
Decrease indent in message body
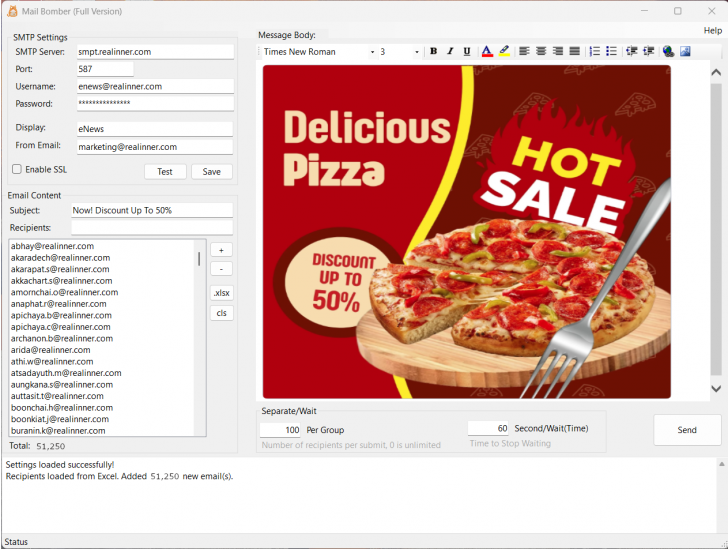(x=631, y=51)
